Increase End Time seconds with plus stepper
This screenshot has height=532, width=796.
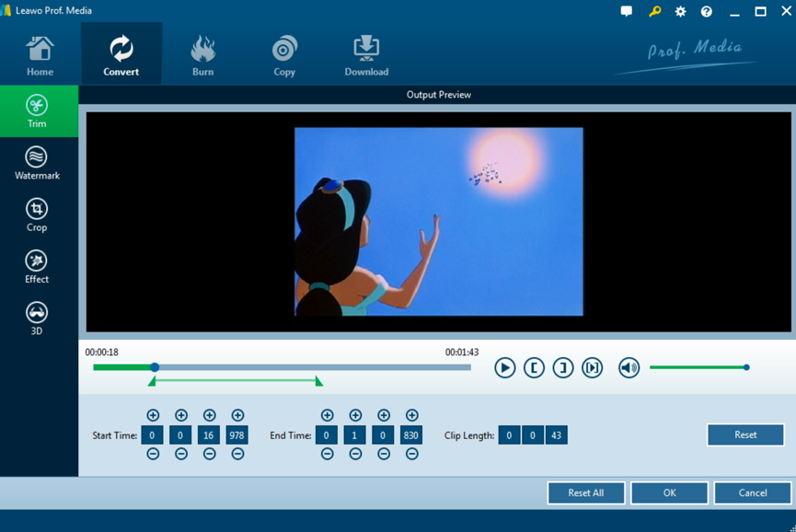pyautogui.click(x=382, y=416)
